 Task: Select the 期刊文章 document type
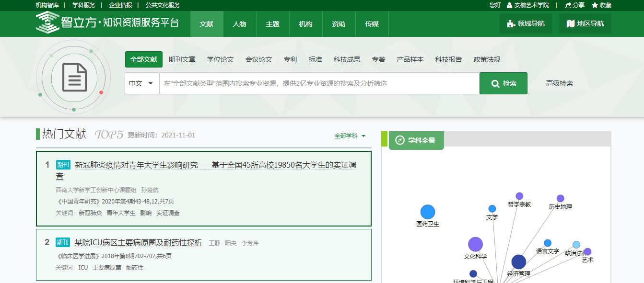pos(182,59)
